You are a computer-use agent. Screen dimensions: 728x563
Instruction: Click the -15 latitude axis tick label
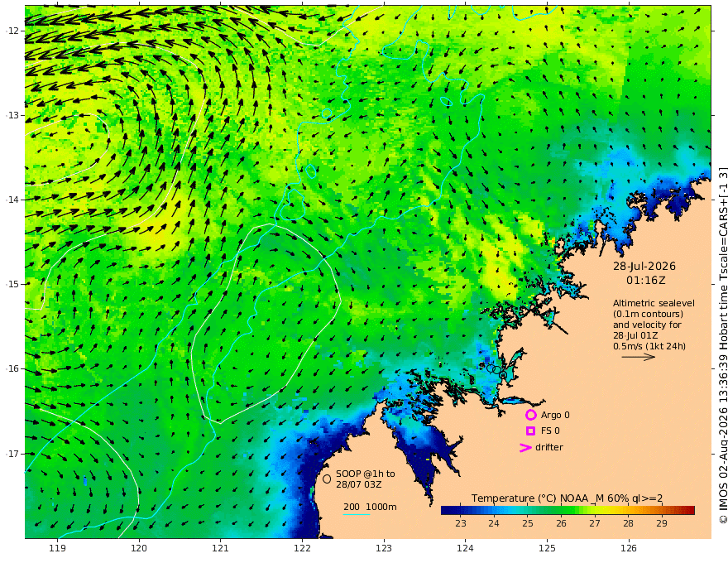pos(12,284)
